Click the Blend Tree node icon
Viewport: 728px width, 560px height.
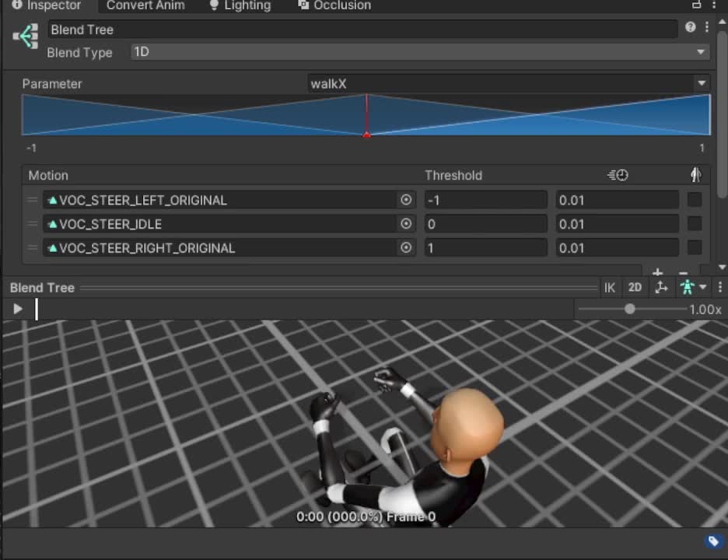coord(26,37)
